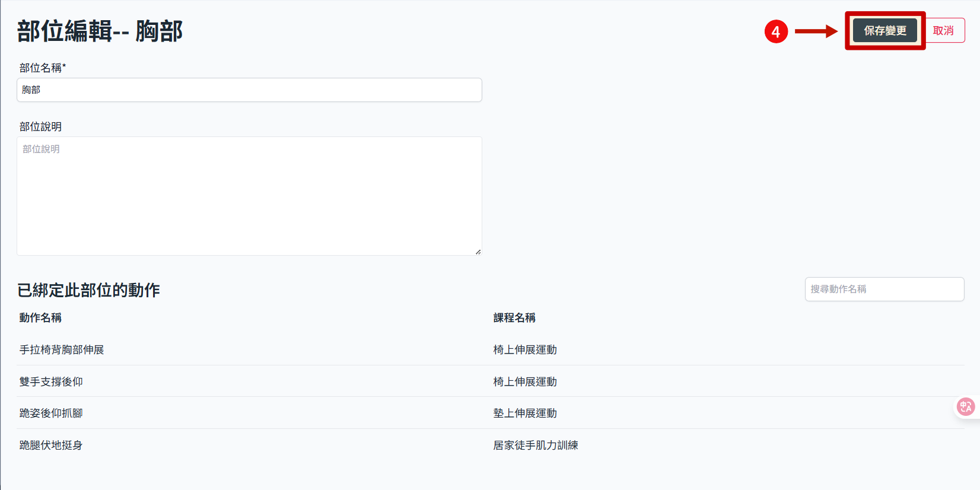This screenshot has width=980, height=490.
Task: Click the 居家徒手肌力訓練 course cell
Action: [x=536, y=445]
